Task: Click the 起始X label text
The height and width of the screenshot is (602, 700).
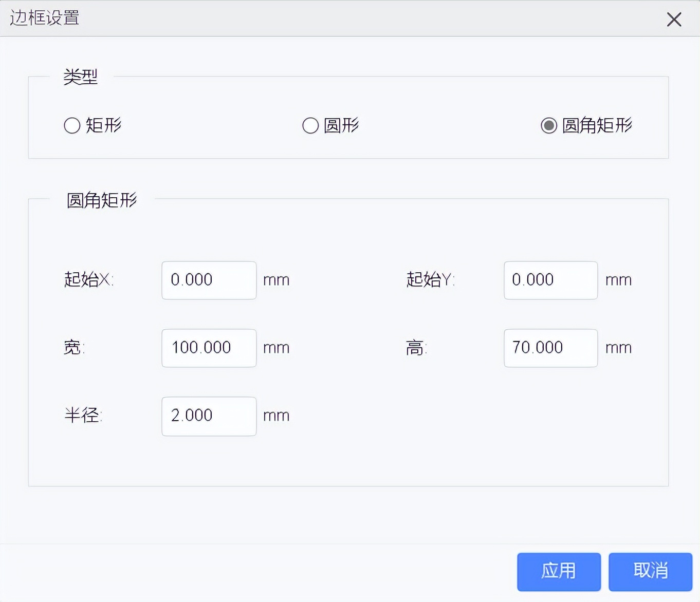Action: pos(89,280)
